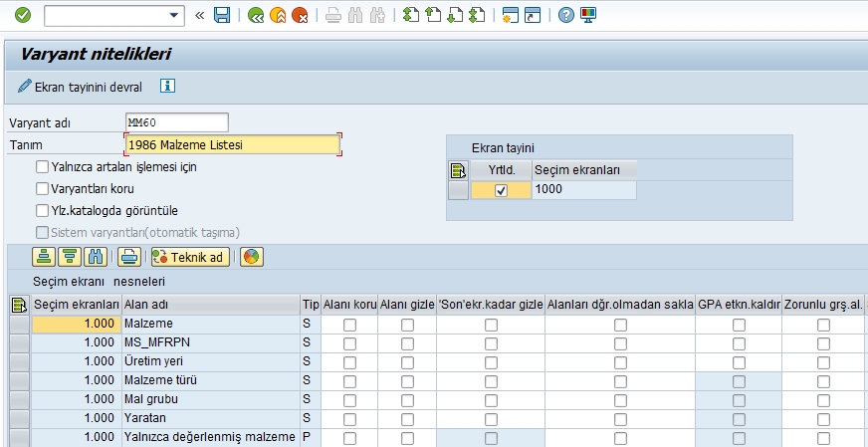Expand the toolbar with double chevron
The height and width of the screenshot is (447, 868).
(x=200, y=15)
